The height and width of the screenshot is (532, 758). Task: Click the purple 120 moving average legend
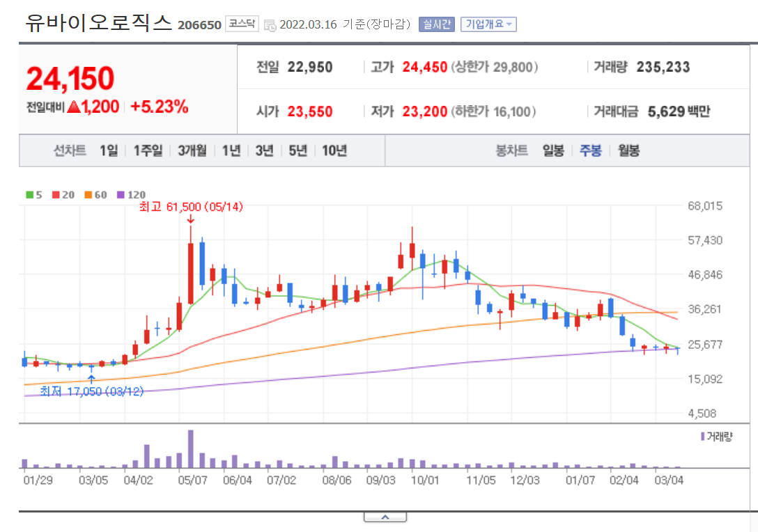pos(131,195)
